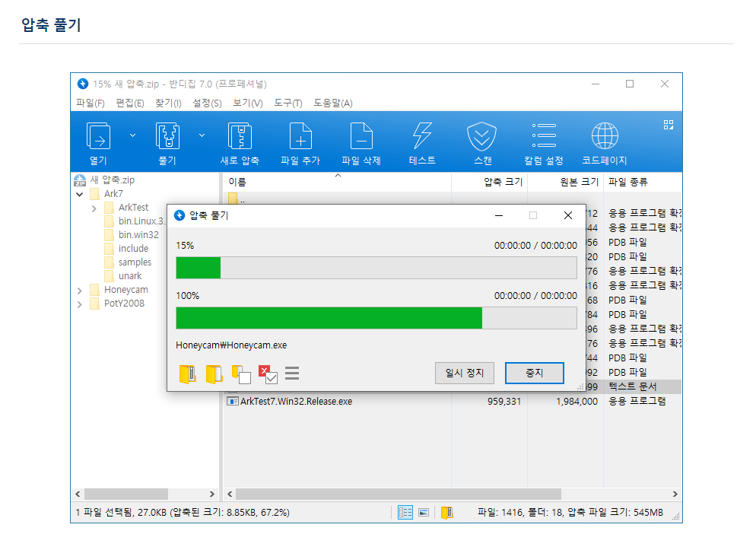Click the parent folder '..' icon in file list

pyautogui.click(x=233, y=198)
